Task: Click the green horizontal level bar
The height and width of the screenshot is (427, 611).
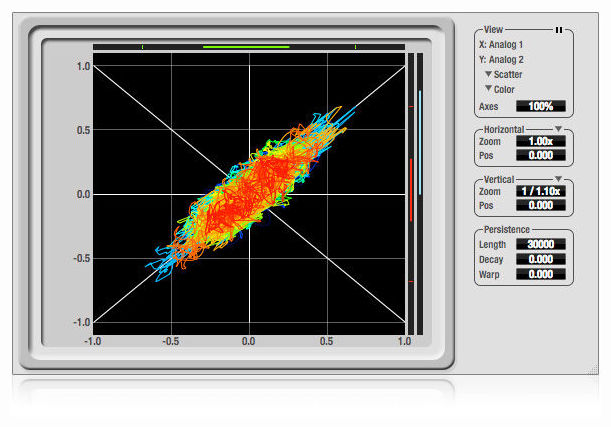Action: click(246, 47)
